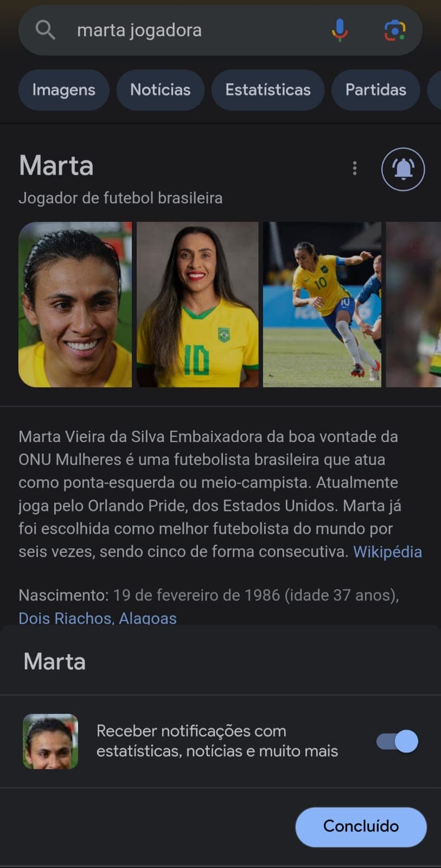The height and width of the screenshot is (868, 441).
Task: Select the Imagens filter chip
Action: point(64,90)
